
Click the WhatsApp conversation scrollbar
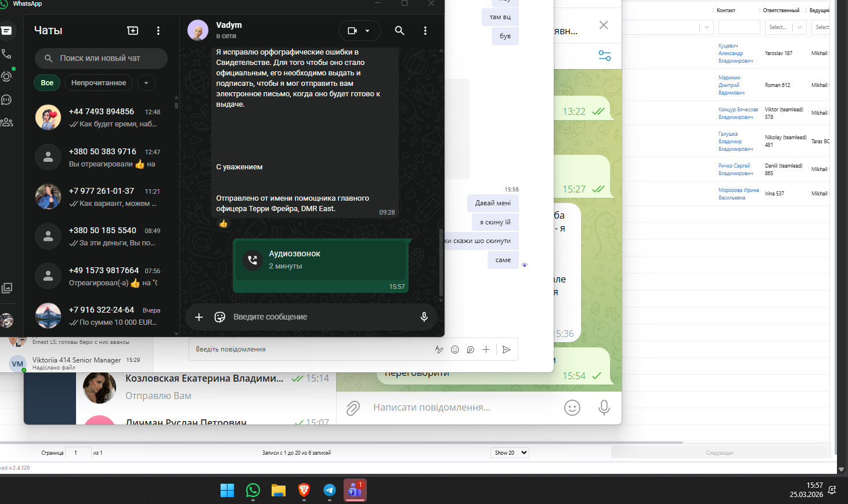tap(441, 264)
